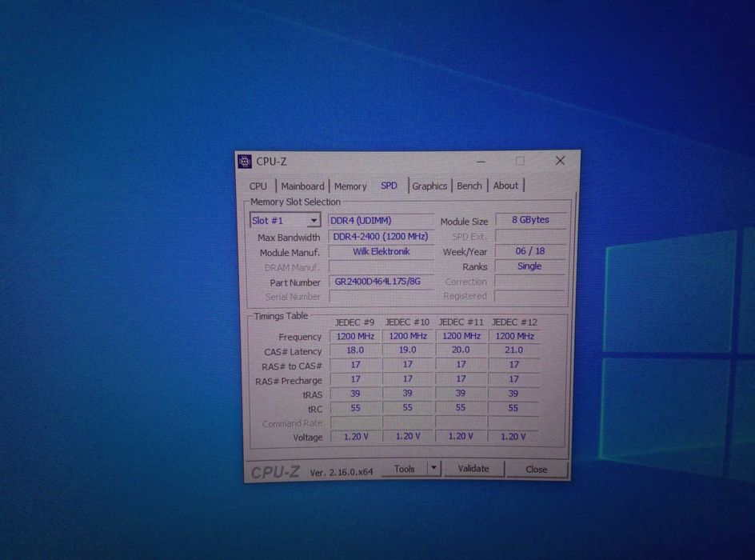Viewport: 755px width, 560px height.
Task: Click the Ver. 2.16.0.x64 version text
Action: pos(342,472)
